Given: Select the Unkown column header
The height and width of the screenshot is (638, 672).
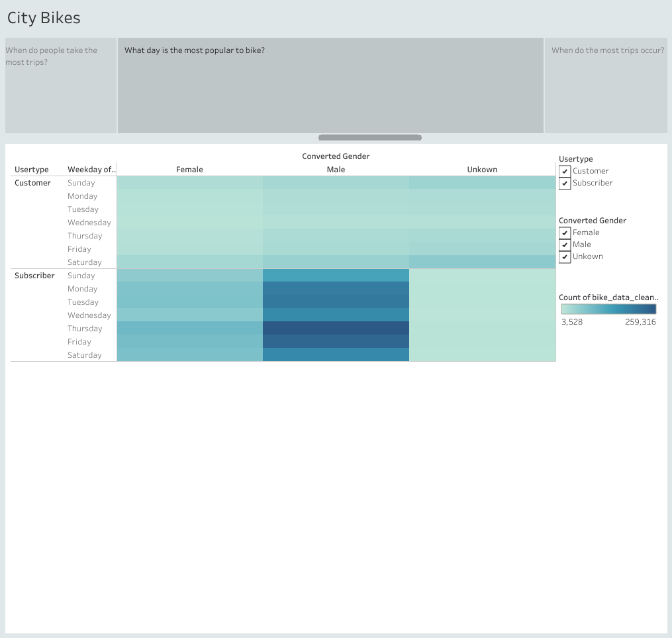Looking at the screenshot, I should pyautogui.click(x=482, y=170).
